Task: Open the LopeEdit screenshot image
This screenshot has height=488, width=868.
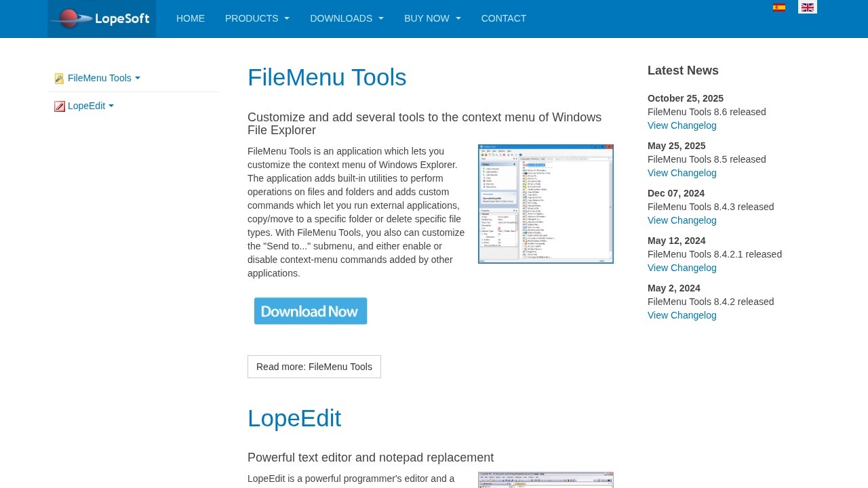Action: tap(545, 480)
